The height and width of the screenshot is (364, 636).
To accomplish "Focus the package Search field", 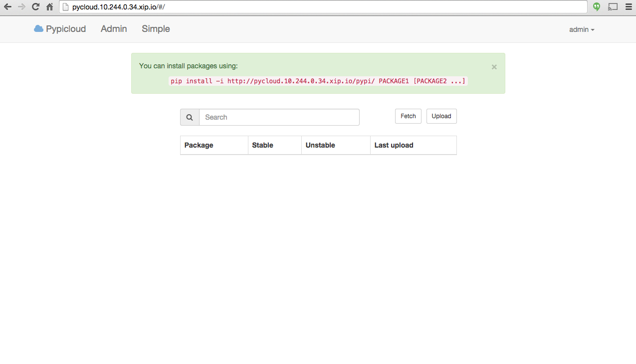I will [x=279, y=117].
